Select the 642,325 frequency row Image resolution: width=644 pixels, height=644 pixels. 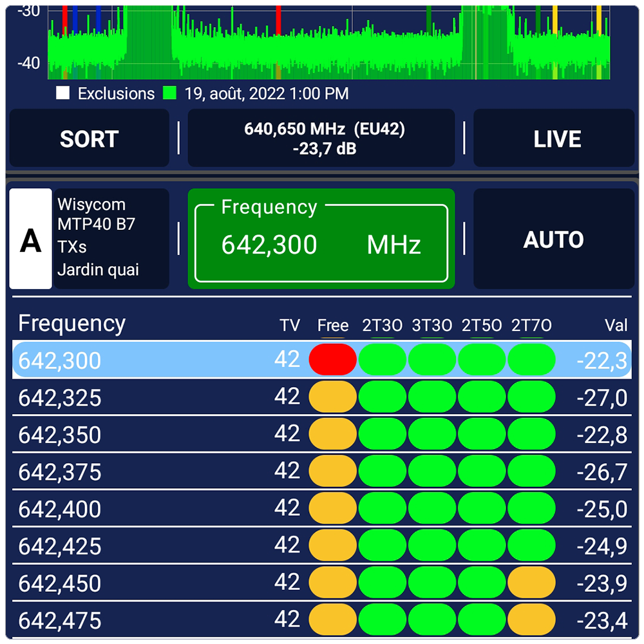tap(322, 397)
